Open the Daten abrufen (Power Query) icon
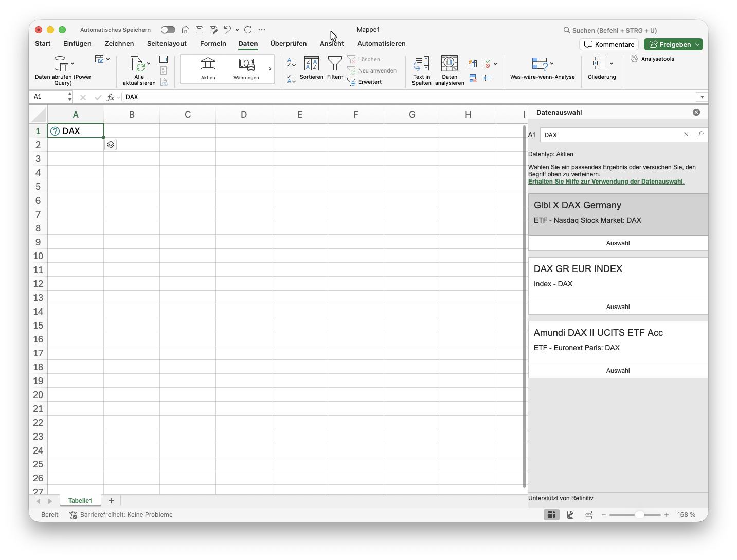The image size is (737, 560). click(x=61, y=64)
